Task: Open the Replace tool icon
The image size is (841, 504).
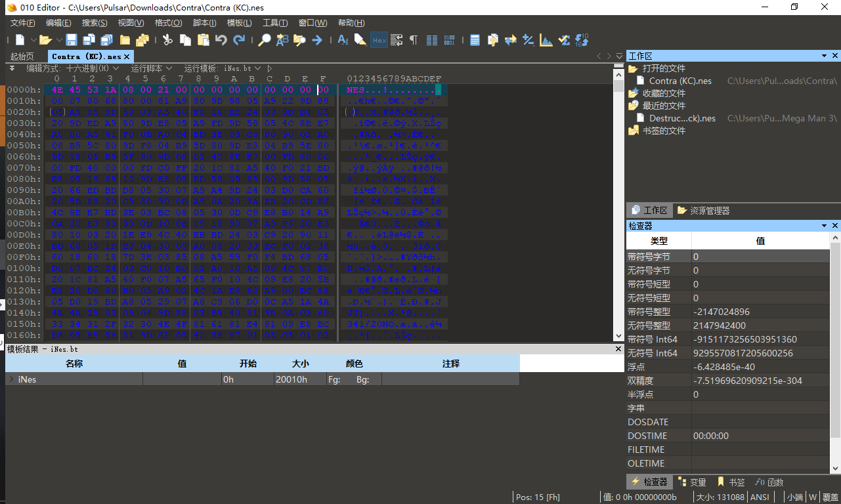Action: click(x=282, y=40)
